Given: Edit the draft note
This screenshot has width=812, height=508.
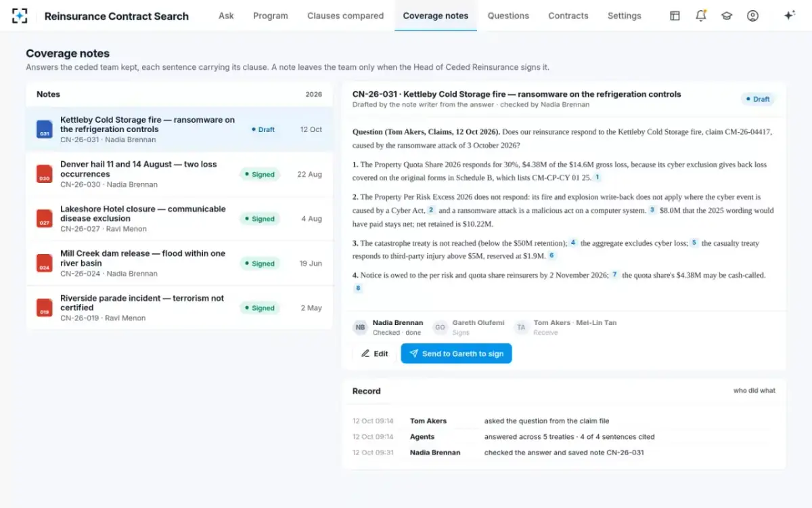Looking at the screenshot, I should (x=375, y=354).
